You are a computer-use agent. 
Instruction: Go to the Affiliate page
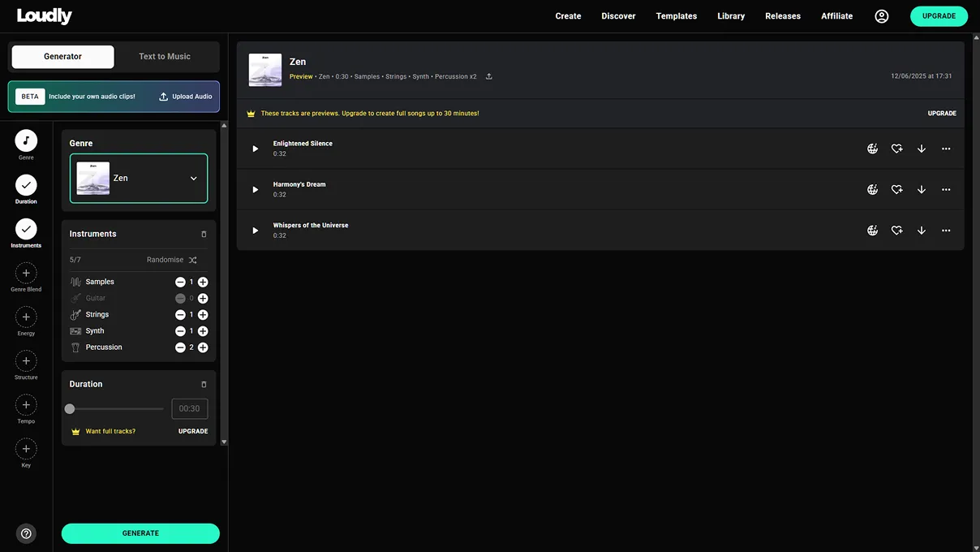click(836, 16)
